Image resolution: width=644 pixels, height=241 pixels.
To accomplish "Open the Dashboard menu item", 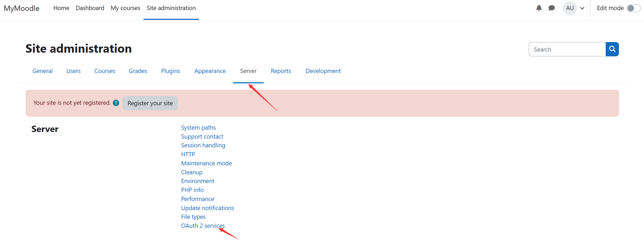I will point(90,8).
